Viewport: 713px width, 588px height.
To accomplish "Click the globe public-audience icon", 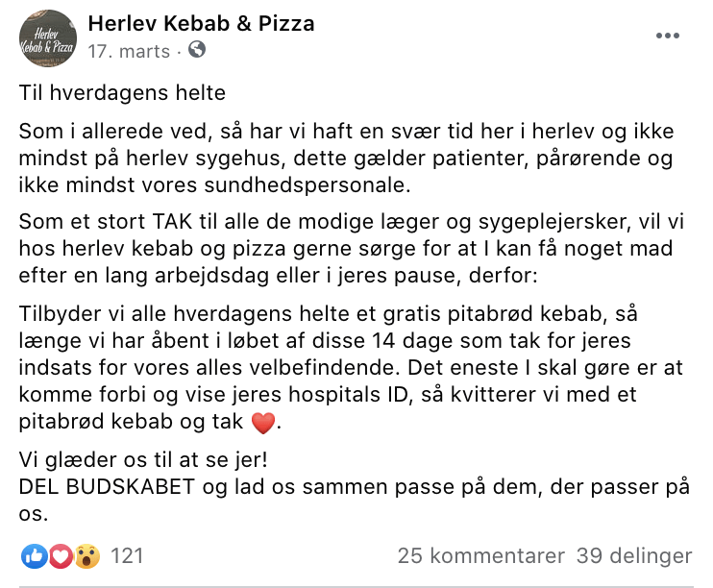I will click(x=197, y=49).
